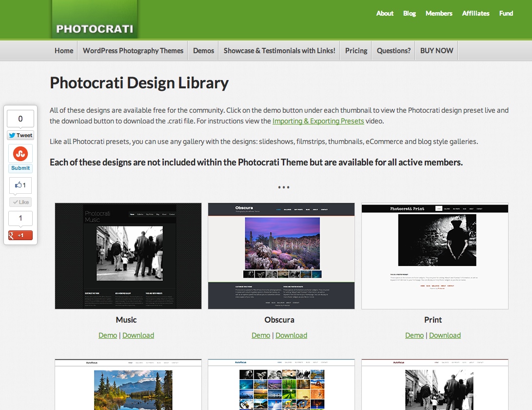
Task: Click BUY NOW in navigation bar
Action: tap(436, 51)
